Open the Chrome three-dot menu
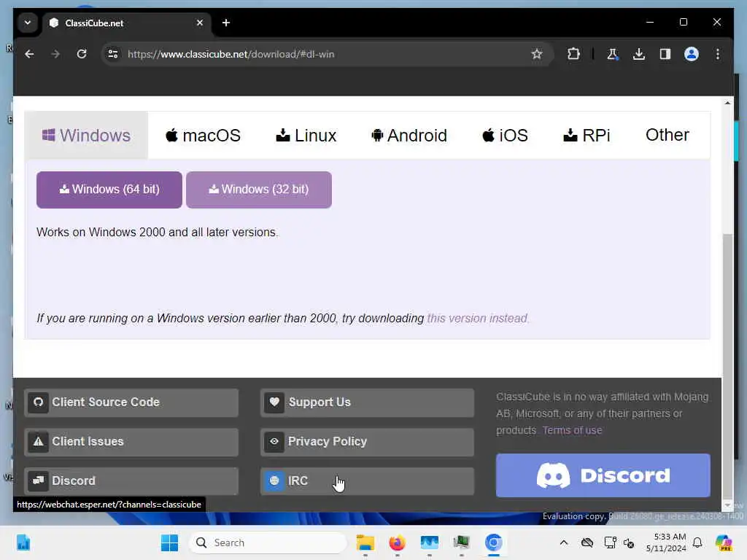Screen dimensions: 747x560 coord(718,54)
